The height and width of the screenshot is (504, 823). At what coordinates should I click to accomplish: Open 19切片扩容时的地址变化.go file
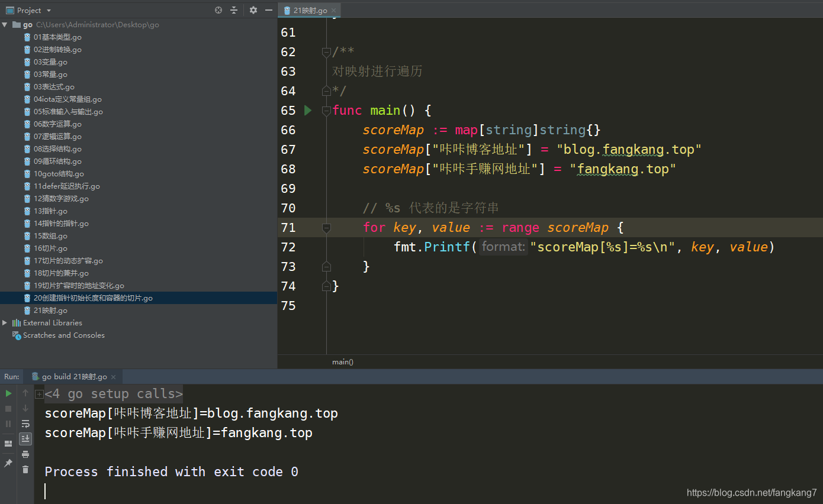(x=79, y=286)
